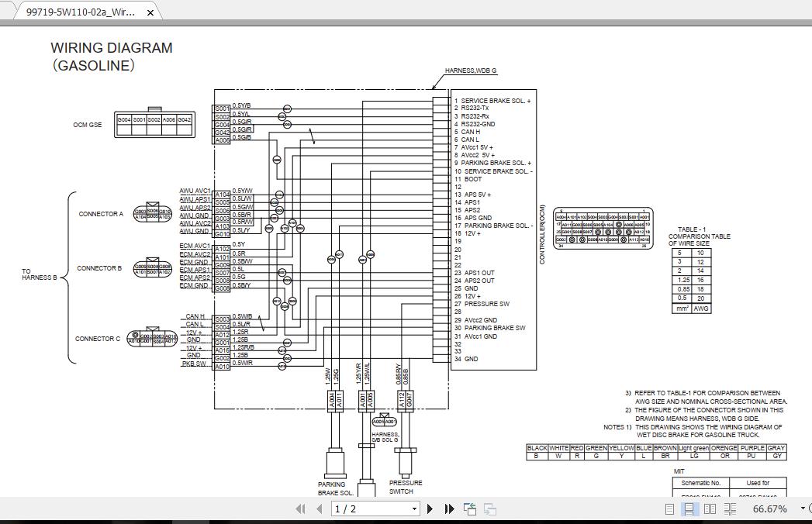Go to the next page
Image resolution: width=812 pixels, height=524 pixels.
pos(430,508)
